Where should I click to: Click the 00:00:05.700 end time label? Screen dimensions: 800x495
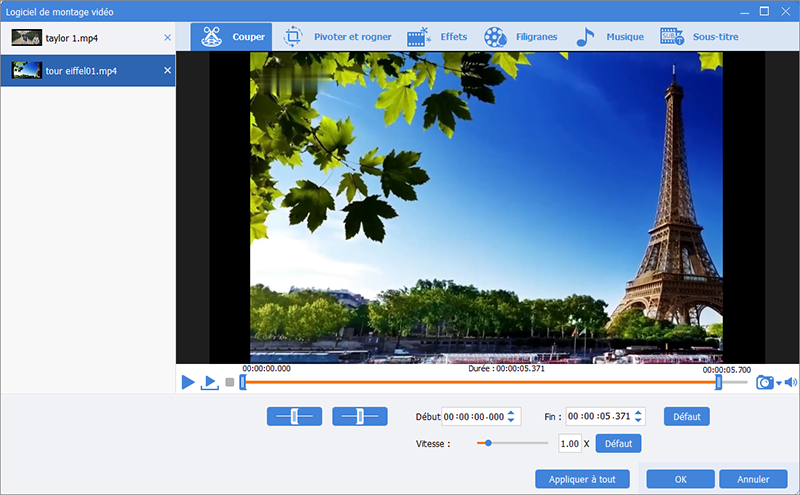pyautogui.click(x=727, y=369)
